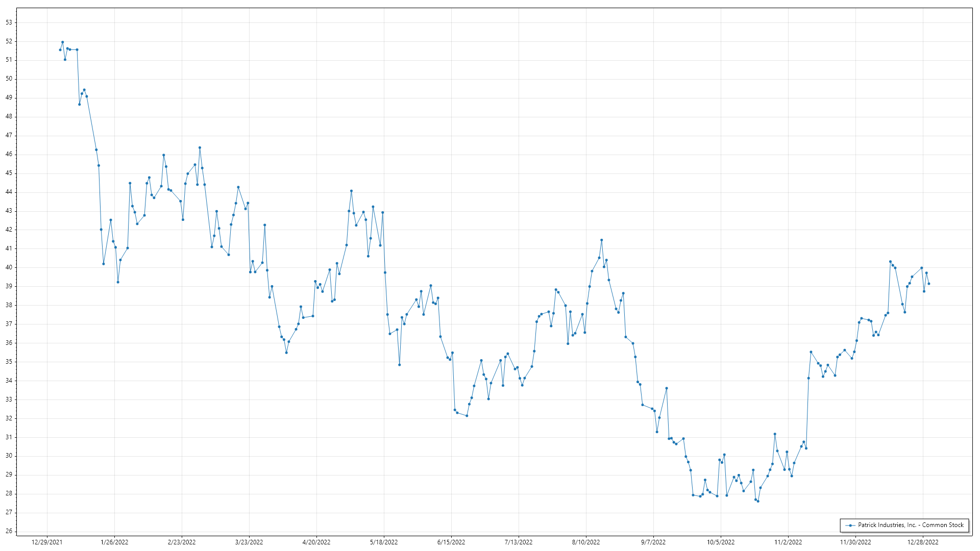Click the blue line marker in legend
This screenshot has height=551, width=980.
coord(850,525)
